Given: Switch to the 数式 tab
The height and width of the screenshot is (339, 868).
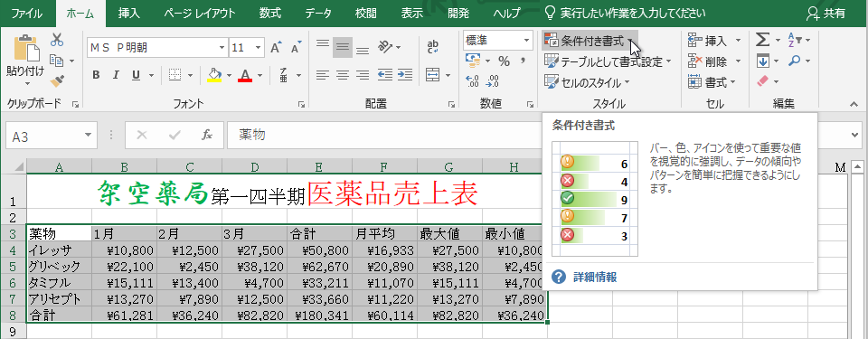Looking at the screenshot, I should [270, 14].
